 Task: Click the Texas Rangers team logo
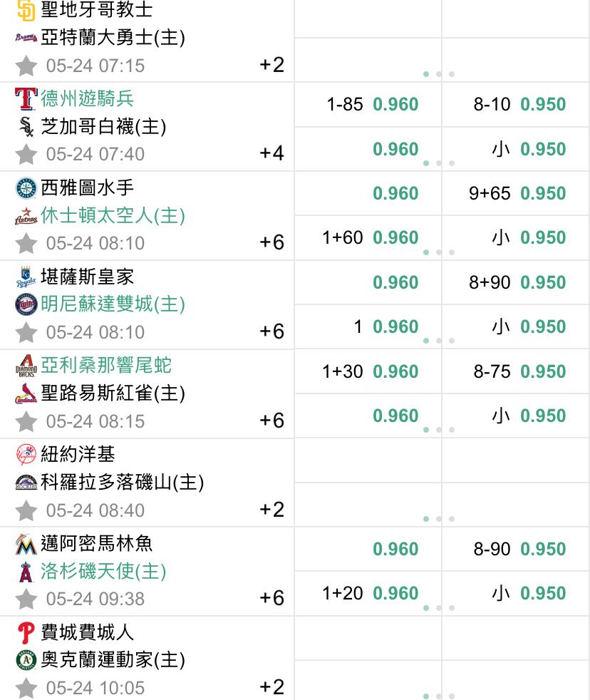point(26,98)
